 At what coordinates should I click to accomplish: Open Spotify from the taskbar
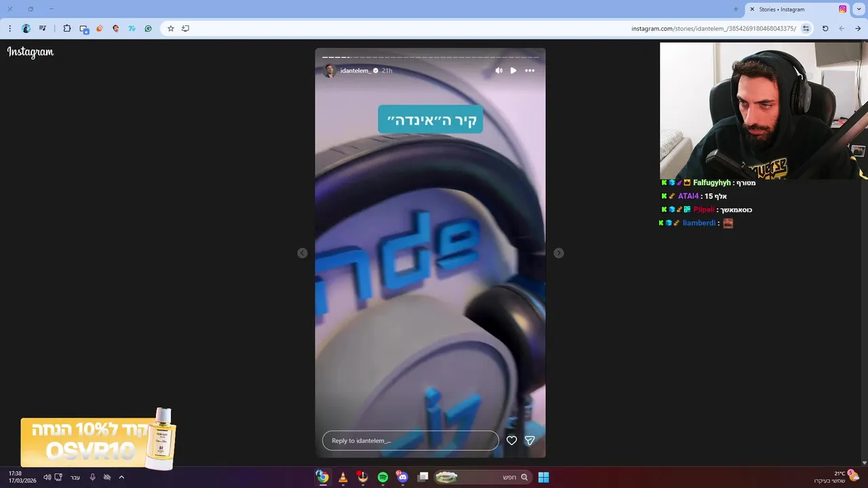point(383,477)
